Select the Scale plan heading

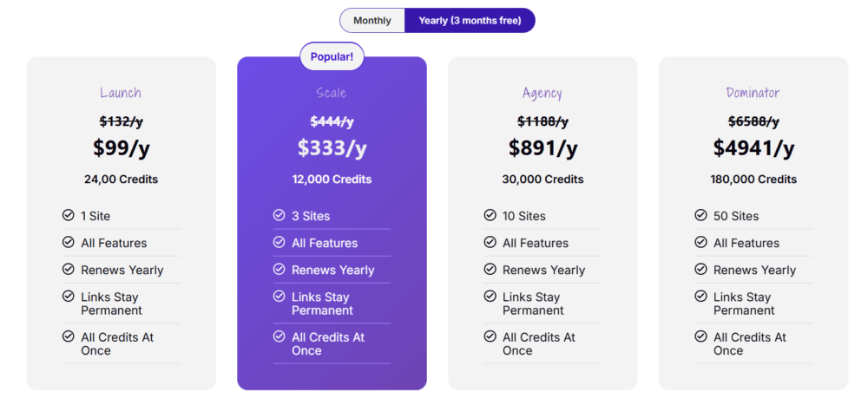(332, 93)
